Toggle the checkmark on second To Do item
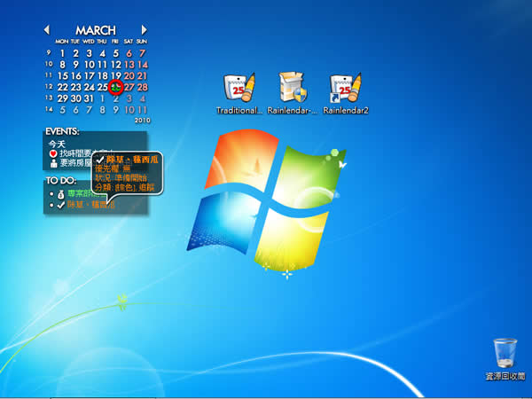532x399 pixels. [59, 205]
